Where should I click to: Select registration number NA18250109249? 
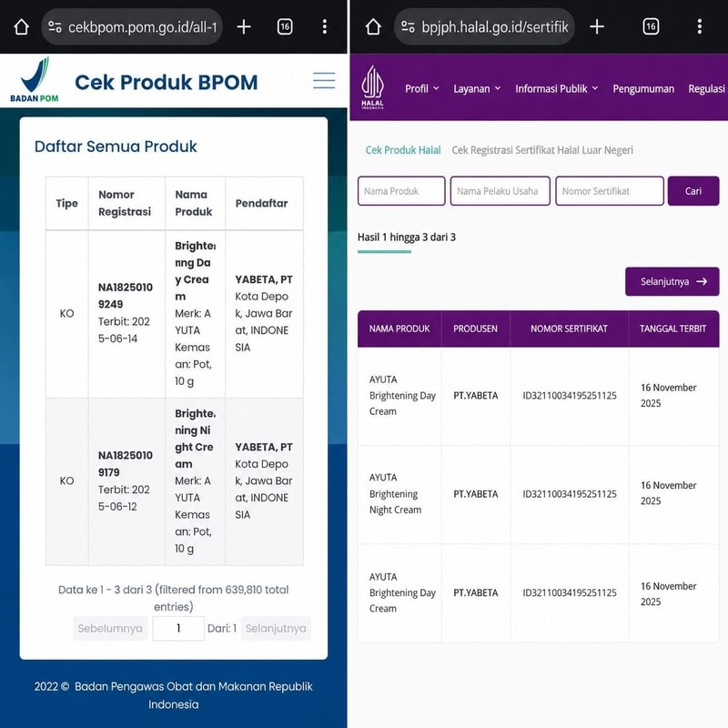coord(126,296)
